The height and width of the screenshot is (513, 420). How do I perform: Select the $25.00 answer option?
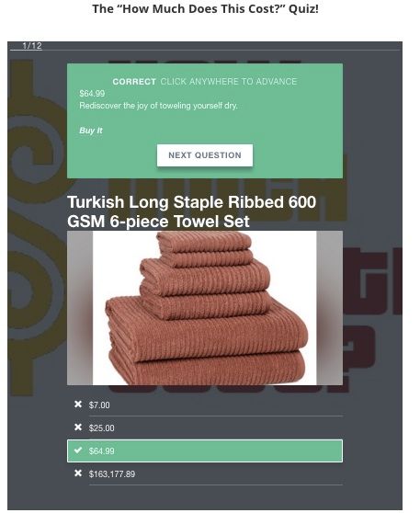click(x=205, y=427)
